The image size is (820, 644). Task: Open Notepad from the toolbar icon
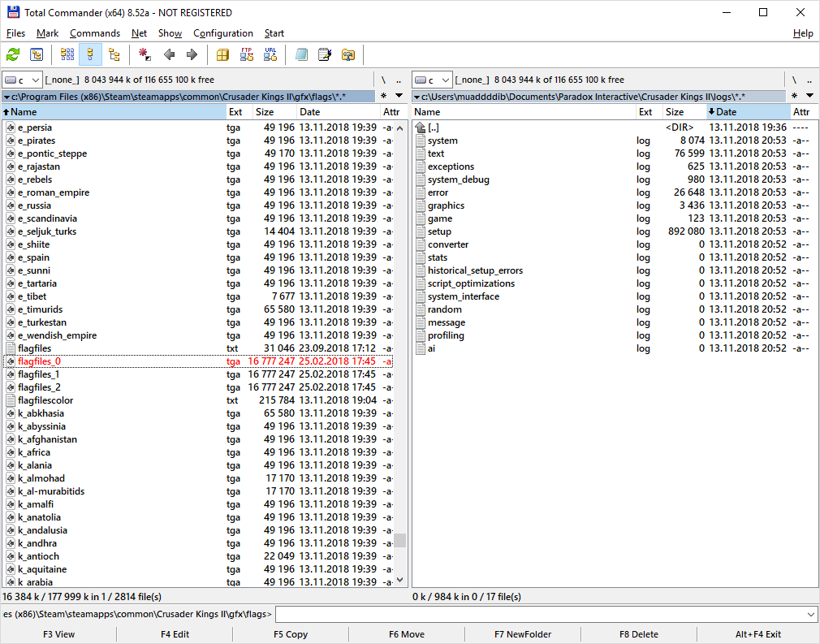[325, 54]
